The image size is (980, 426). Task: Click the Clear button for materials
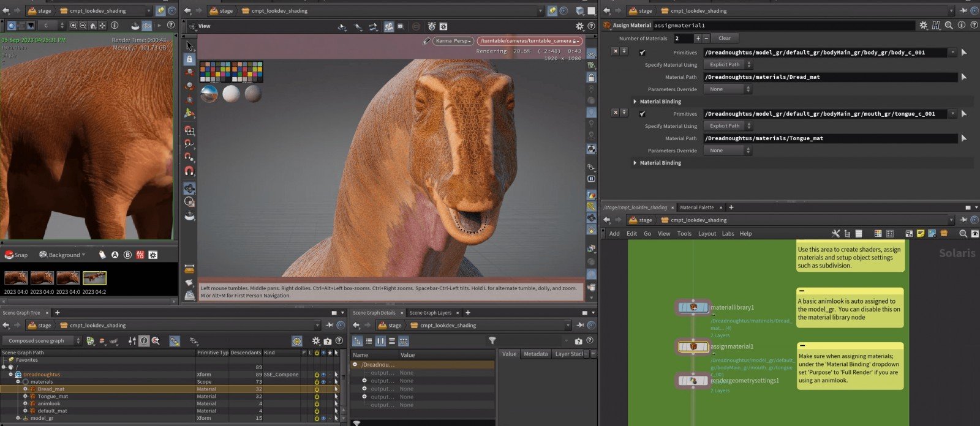(x=725, y=38)
